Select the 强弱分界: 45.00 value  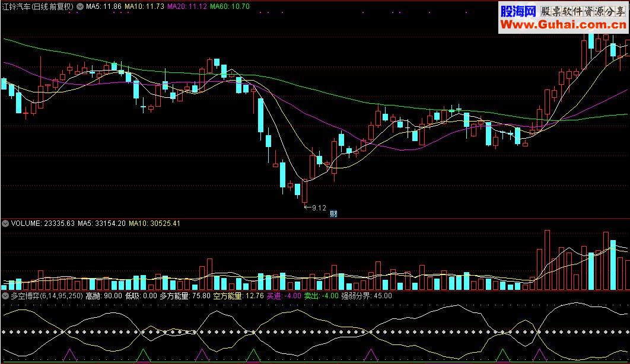[x=367, y=296]
